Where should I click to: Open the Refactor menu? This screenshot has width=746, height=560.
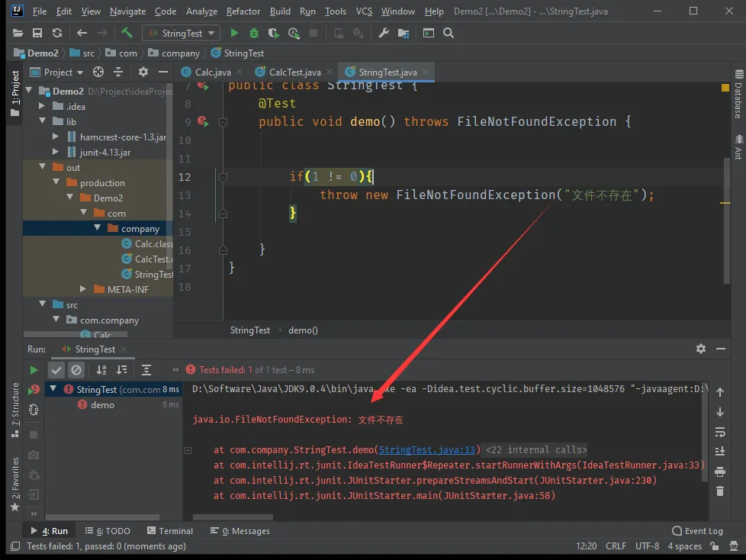click(x=243, y=11)
